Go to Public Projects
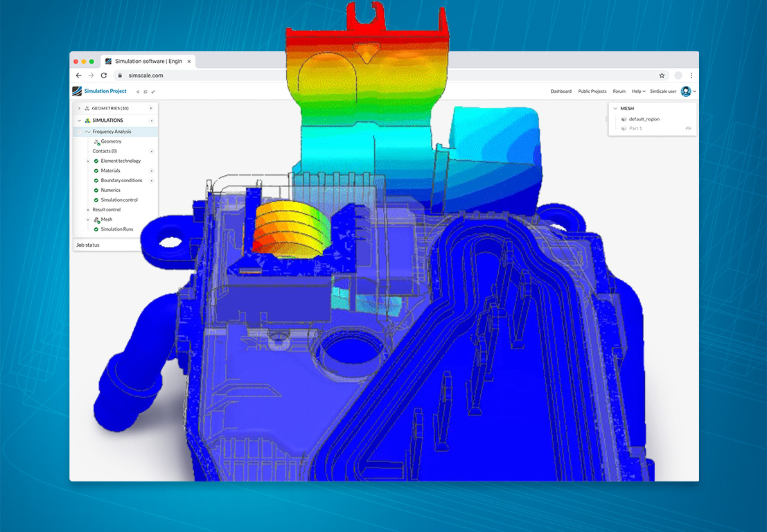Viewport: 767px width, 532px height. click(592, 91)
